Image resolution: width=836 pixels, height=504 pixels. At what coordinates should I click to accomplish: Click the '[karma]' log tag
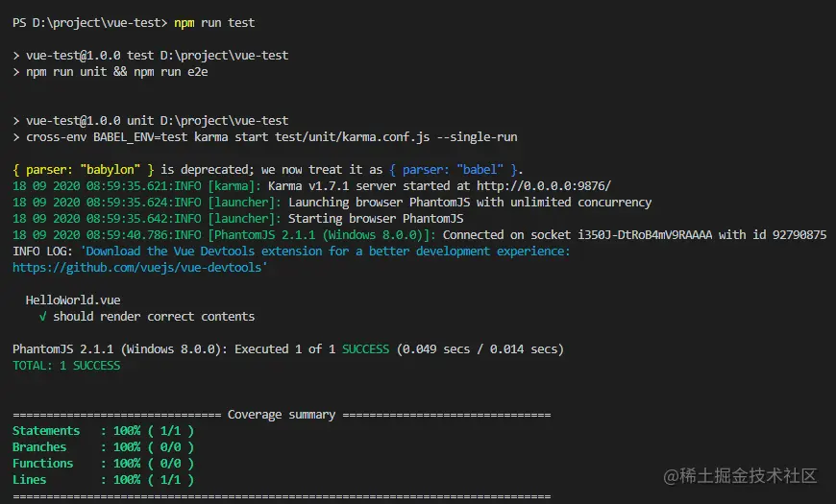point(234,186)
